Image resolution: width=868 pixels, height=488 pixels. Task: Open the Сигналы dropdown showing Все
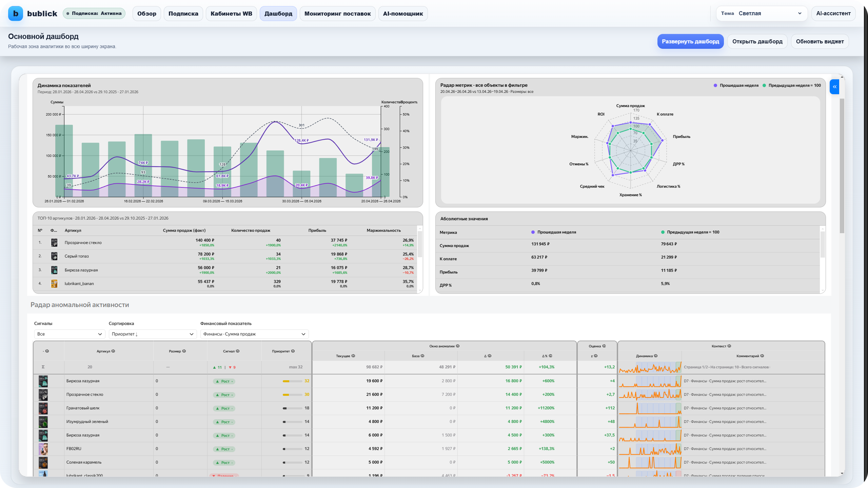point(70,334)
